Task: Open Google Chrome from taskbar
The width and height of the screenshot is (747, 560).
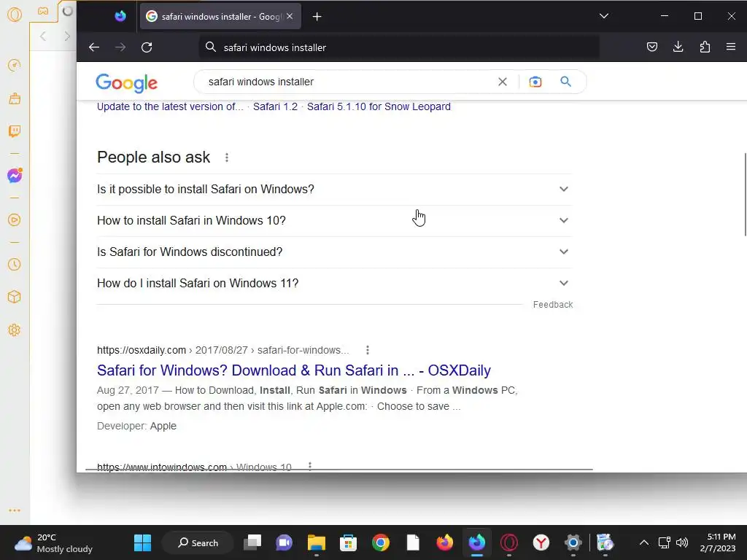Action: pyautogui.click(x=381, y=542)
